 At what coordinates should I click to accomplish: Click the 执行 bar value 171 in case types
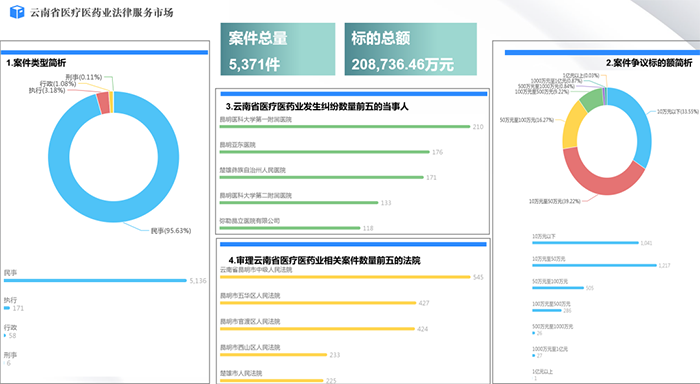point(18,309)
